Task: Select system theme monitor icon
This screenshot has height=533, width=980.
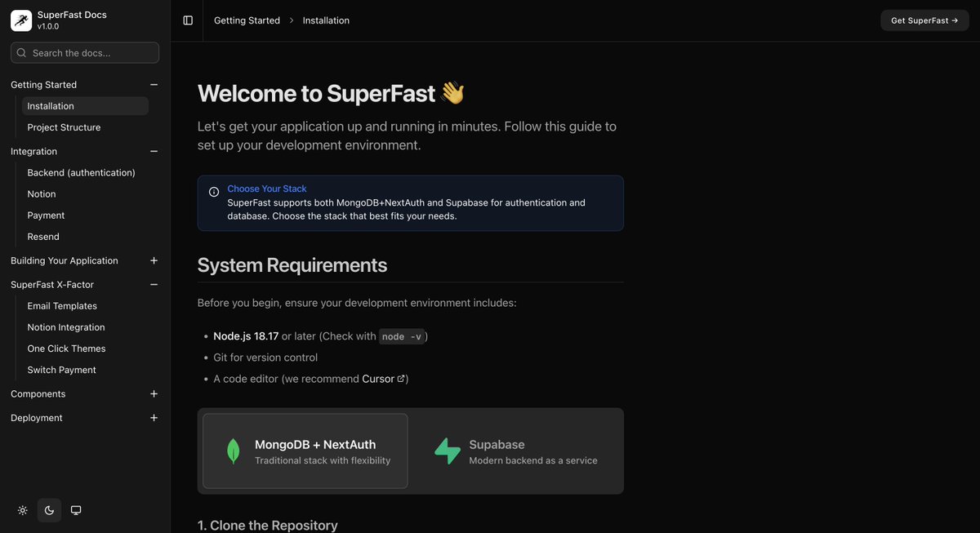Action: [x=76, y=510]
